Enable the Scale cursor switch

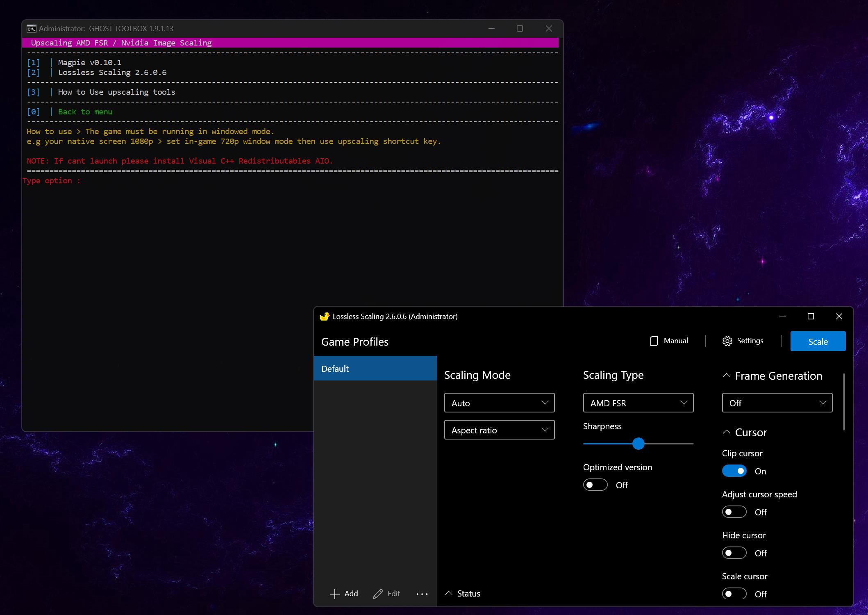(734, 594)
